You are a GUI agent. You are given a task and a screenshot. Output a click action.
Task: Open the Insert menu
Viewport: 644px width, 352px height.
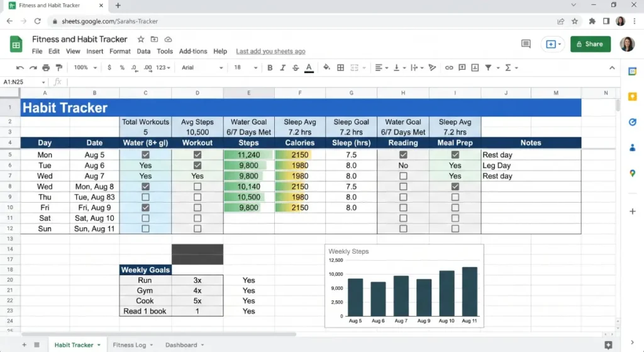pos(95,52)
